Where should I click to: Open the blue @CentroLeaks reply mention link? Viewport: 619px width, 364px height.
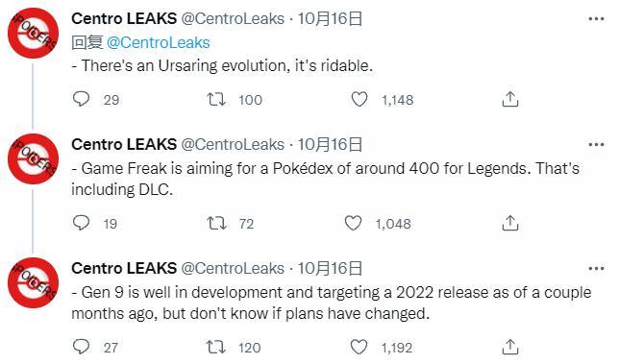pos(159,42)
